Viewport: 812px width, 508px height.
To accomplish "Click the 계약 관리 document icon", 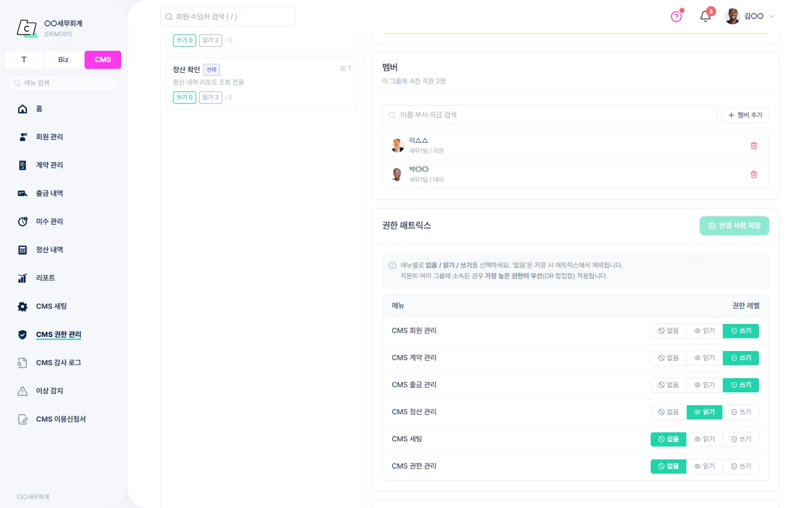I will (x=23, y=165).
